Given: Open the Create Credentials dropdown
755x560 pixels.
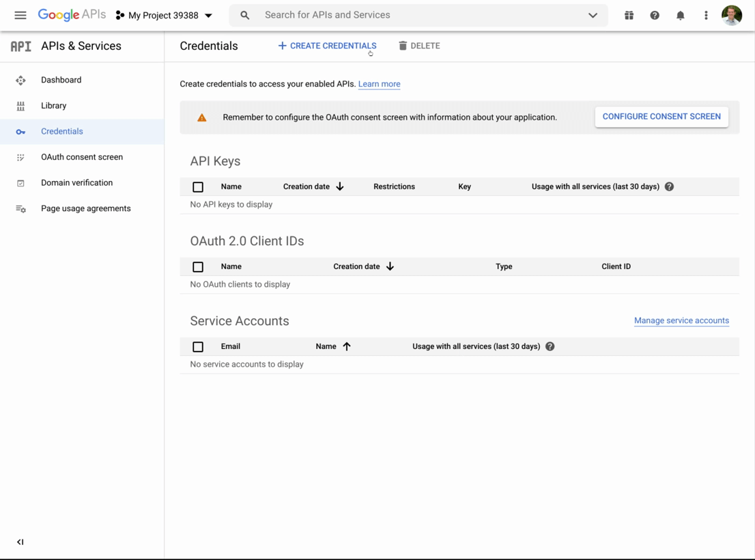Looking at the screenshot, I should pos(327,46).
